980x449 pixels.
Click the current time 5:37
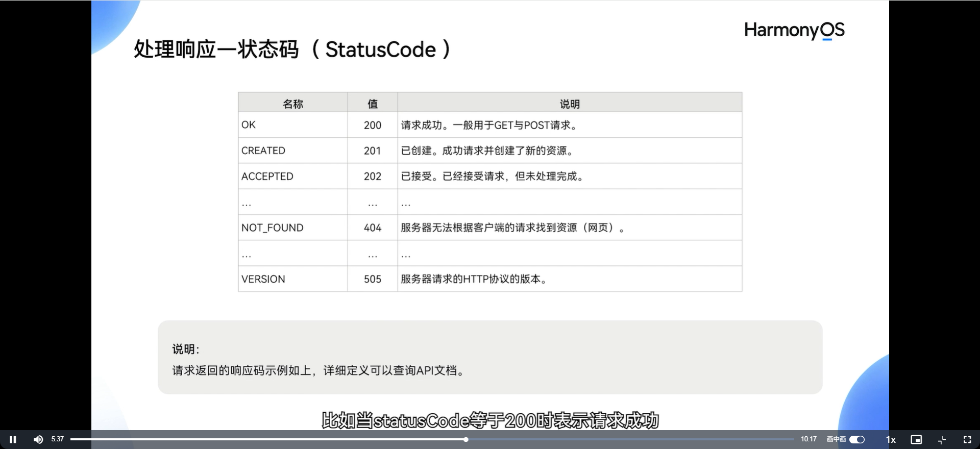[x=58, y=439]
